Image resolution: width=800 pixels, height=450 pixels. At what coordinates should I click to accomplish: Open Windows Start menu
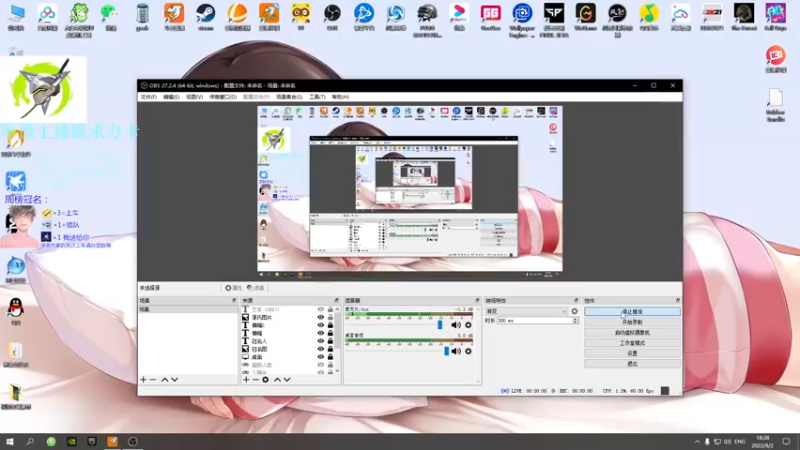(9, 441)
